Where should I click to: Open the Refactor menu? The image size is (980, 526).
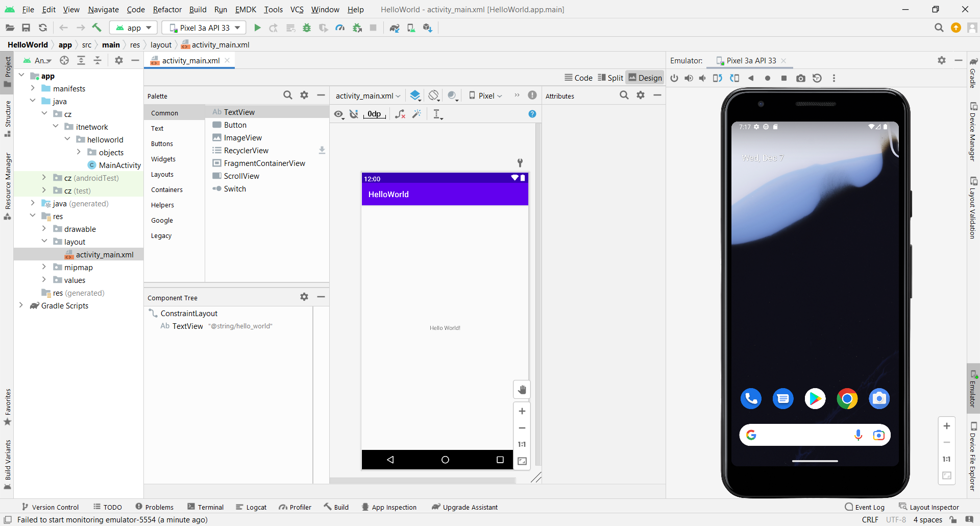point(167,9)
